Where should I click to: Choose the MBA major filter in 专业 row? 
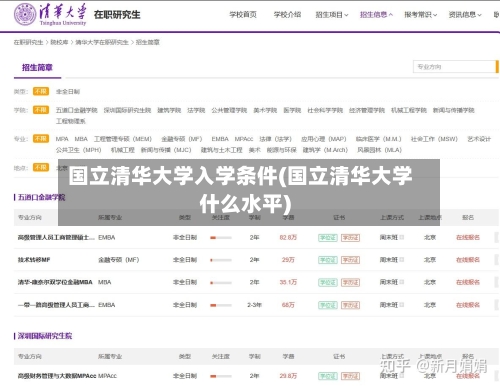click(x=81, y=139)
